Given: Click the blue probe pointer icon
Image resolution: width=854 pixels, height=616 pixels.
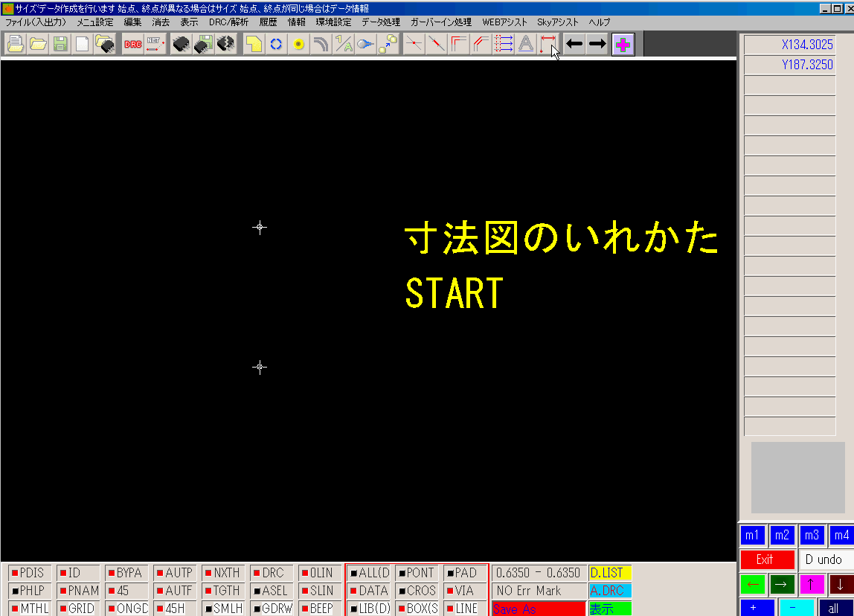Looking at the screenshot, I should (365, 44).
